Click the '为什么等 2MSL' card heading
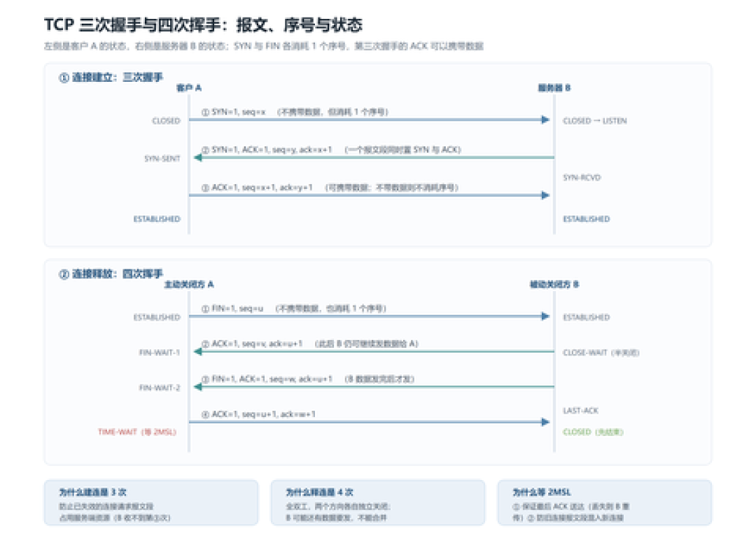The width and height of the screenshot is (756, 543). (541, 493)
